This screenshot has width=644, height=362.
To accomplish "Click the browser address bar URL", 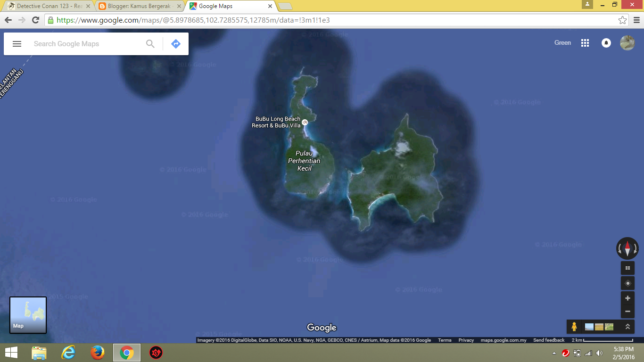I will click(x=193, y=20).
